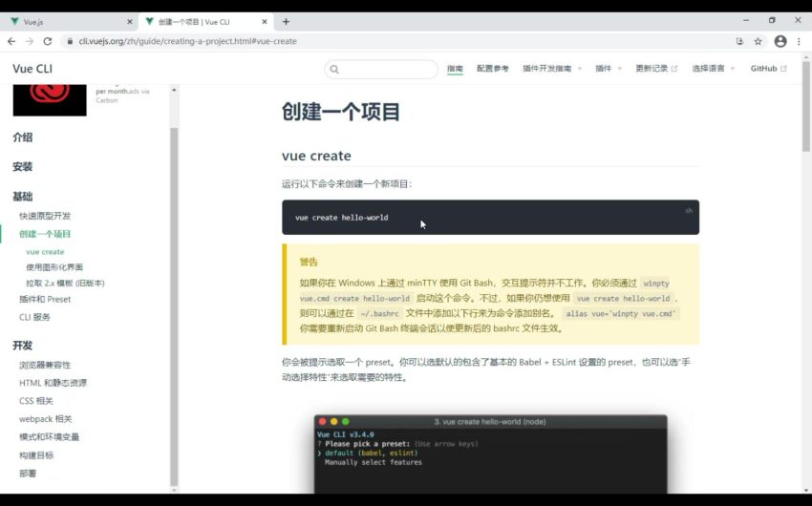Reload the page with refresh icon

pos(48,41)
